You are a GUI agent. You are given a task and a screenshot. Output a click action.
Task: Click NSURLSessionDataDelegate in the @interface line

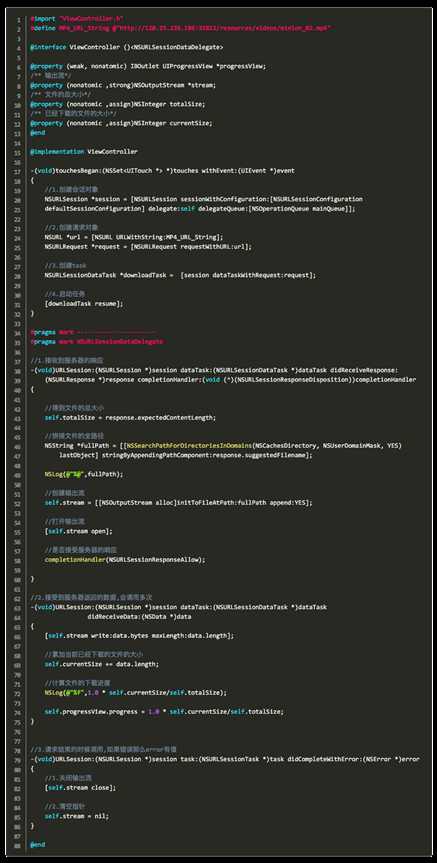[177, 47]
